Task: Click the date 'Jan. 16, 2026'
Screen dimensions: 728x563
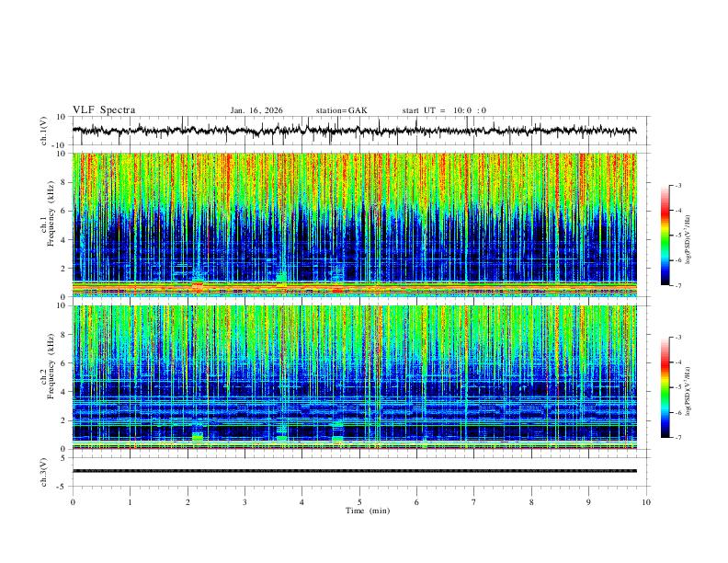Action: coord(256,110)
